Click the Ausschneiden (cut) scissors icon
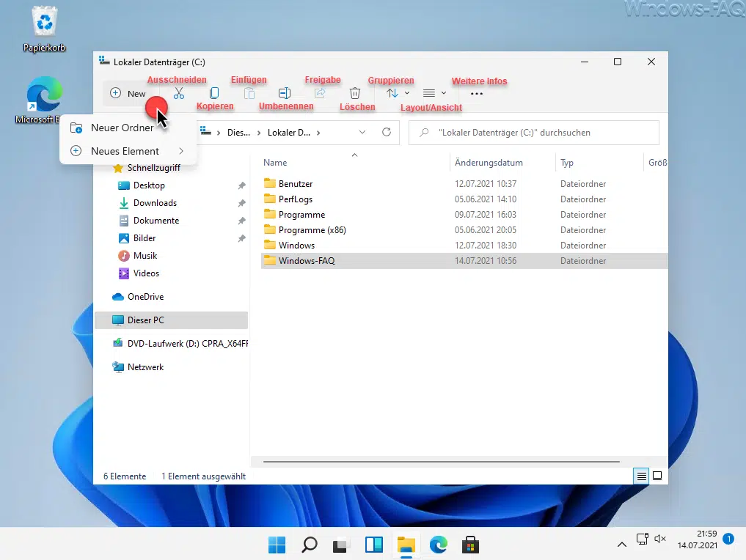The height and width of the screenshot is (560, 746). [178, 93]
